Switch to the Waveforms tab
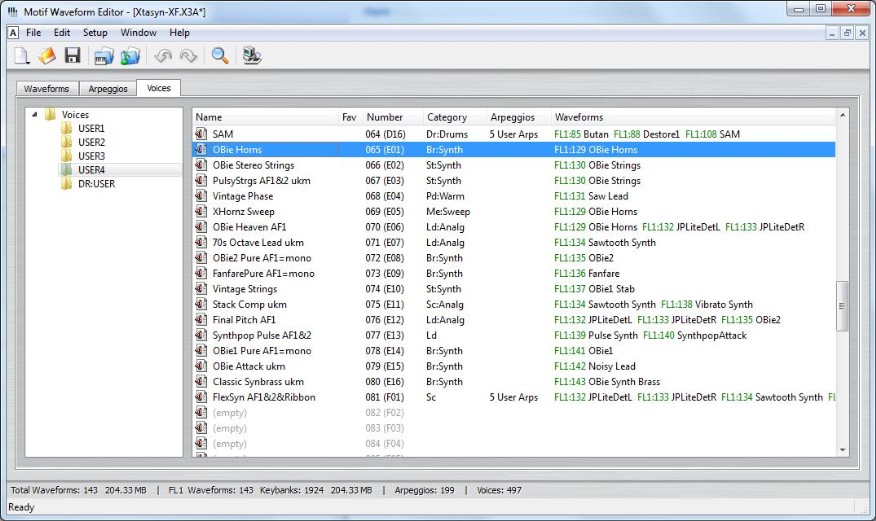The image size is (876, 521). point(47,89)
